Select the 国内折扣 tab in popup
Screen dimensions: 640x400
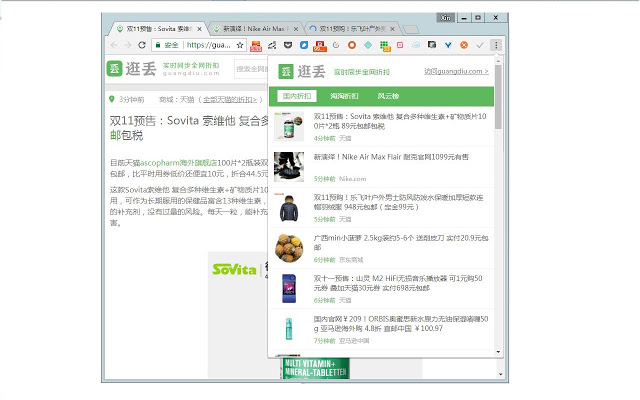tap(297, 96)
